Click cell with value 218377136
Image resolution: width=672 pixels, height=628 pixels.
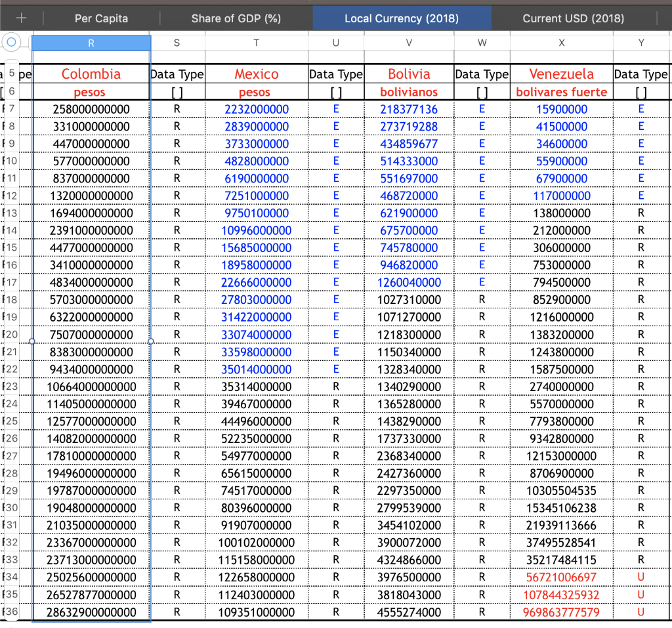[x=409, y=110]
